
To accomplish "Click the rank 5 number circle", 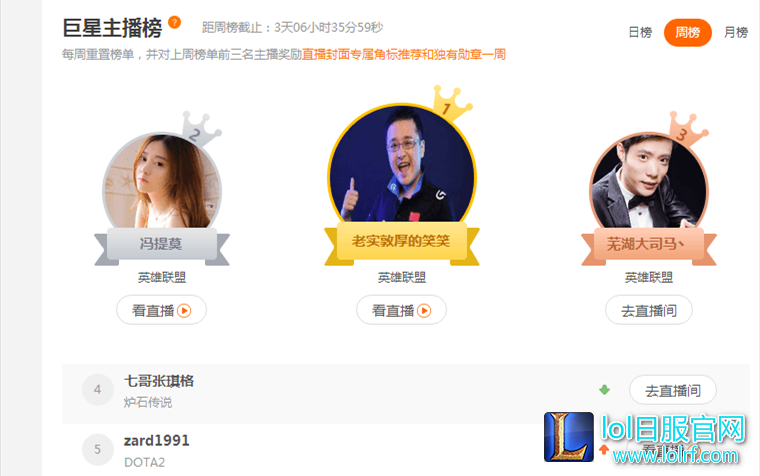I will (97, 449).
